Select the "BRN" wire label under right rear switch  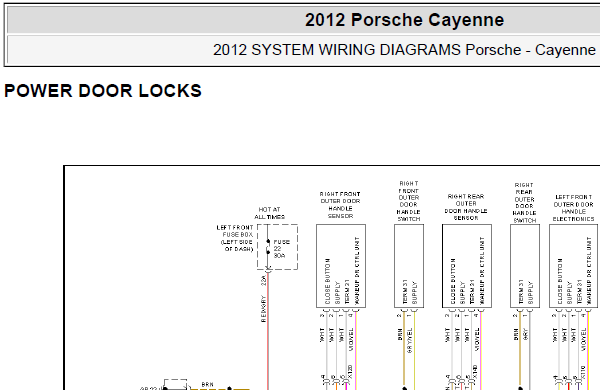pyautogui.click(x=516, y=334)
